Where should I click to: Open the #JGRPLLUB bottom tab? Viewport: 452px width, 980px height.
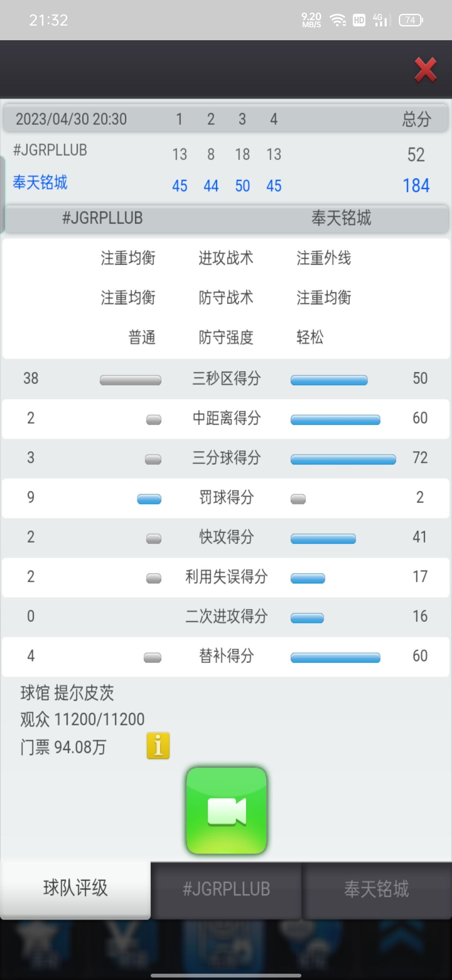point(226,889)
